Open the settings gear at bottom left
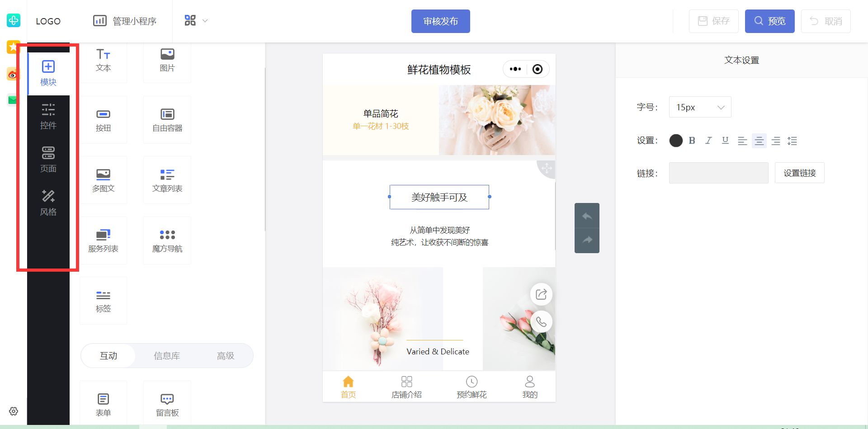Viewport: 868px width, 429px height. click(x=14, y=411)
